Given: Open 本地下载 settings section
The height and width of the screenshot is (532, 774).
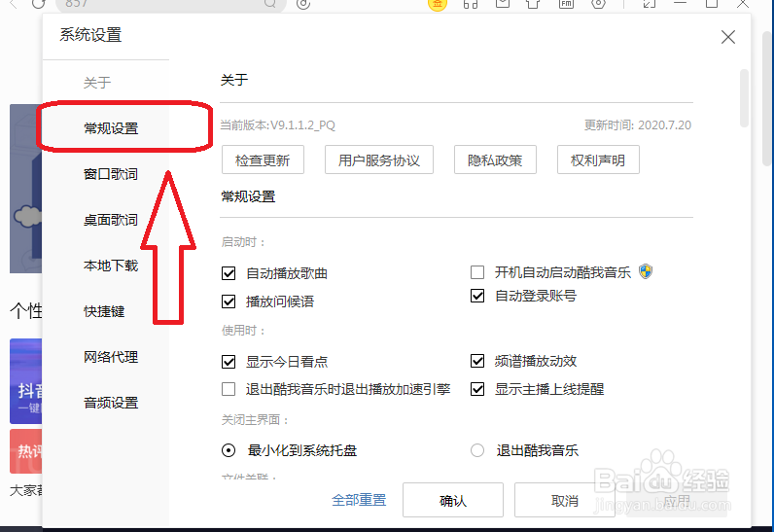Looking at the screenshot, I should 111,266.
